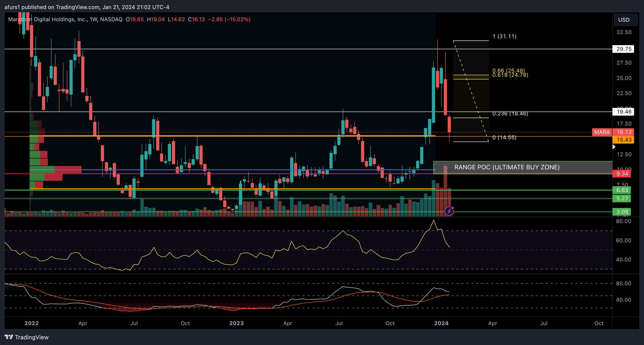Select the RANGE POC (ULTIMATE BUY ZONE) box

(x=523, y=167)
